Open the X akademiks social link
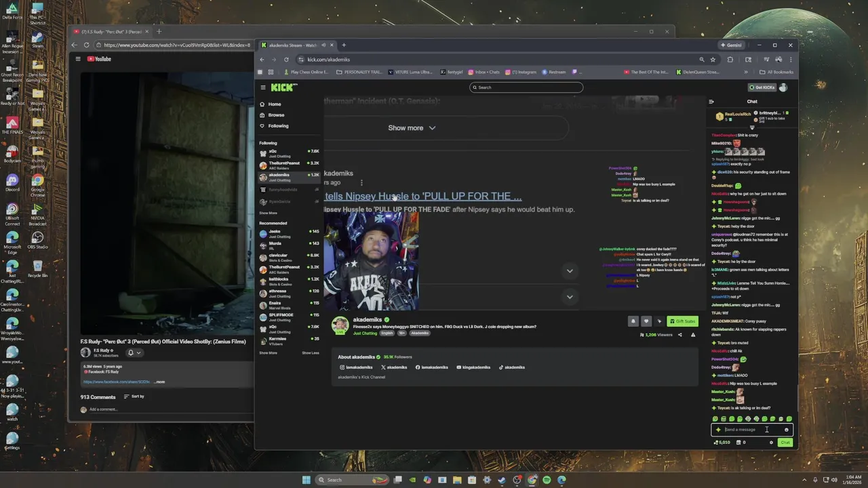Viewport: 868px width, 488px height. (x=394, y=367)
